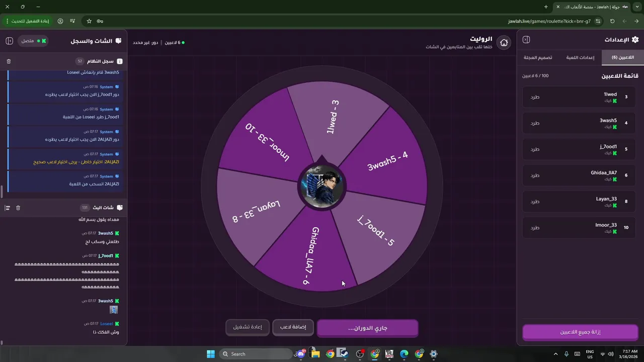
Task: Select the Layan_33 - 8 wheel segment
Action: [x=256, y=211]
